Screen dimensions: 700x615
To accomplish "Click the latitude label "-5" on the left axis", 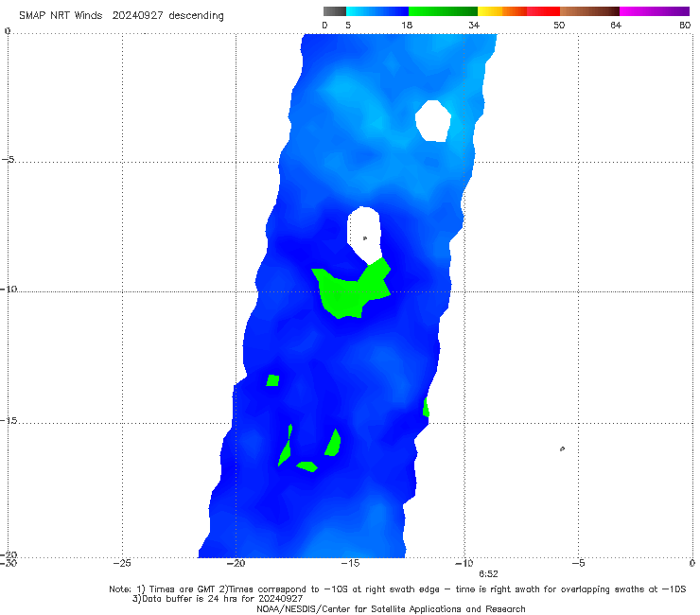I will 9,160.
